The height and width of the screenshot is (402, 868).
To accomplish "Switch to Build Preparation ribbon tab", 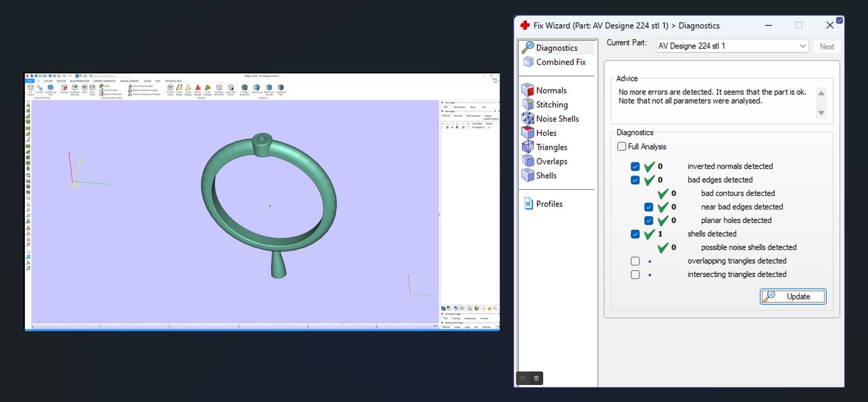I will click(79, 81).
